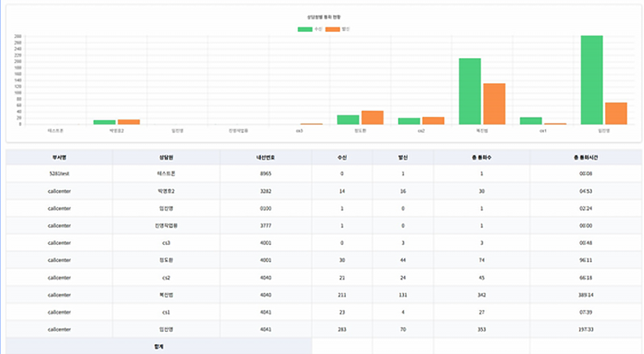This screenshot has width=644, height=354.
Task: Click the orange bar above cs2 label
Action: point(433,121)
